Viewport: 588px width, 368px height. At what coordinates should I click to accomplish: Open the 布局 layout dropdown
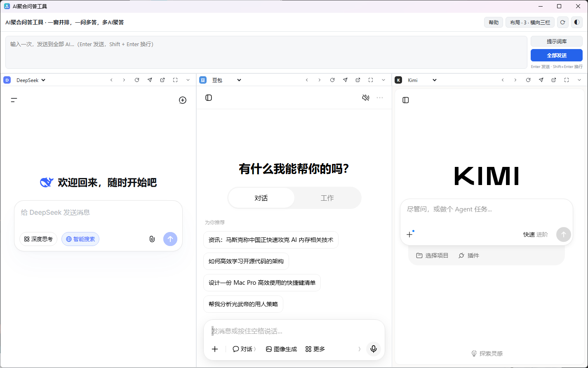point(530,22)
